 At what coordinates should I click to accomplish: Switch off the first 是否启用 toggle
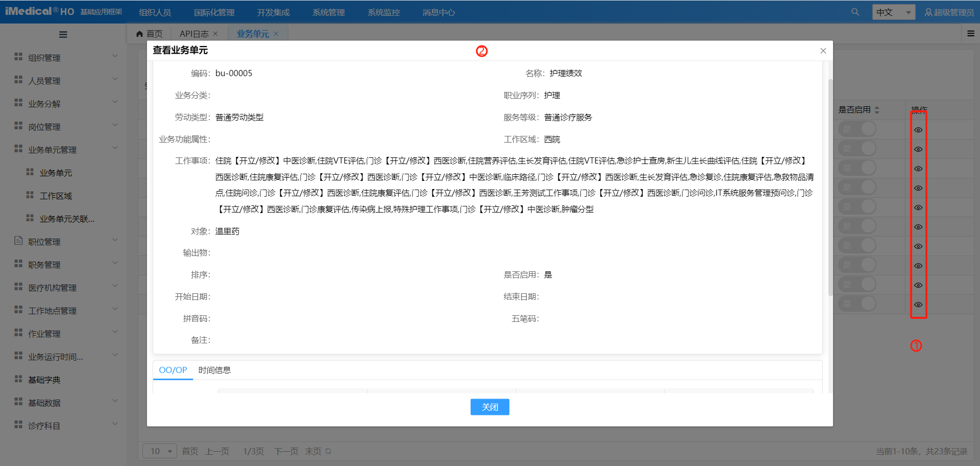(x=857, y=129)
